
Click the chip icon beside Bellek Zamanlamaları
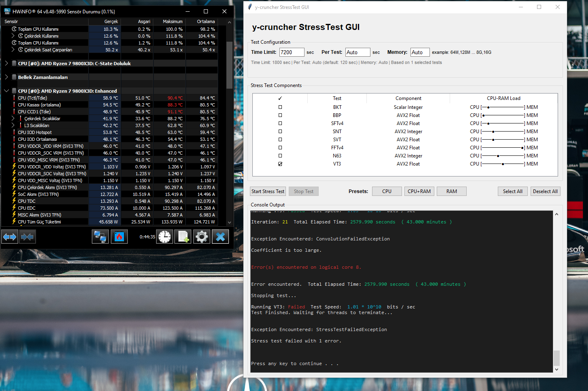click(14, 77)
